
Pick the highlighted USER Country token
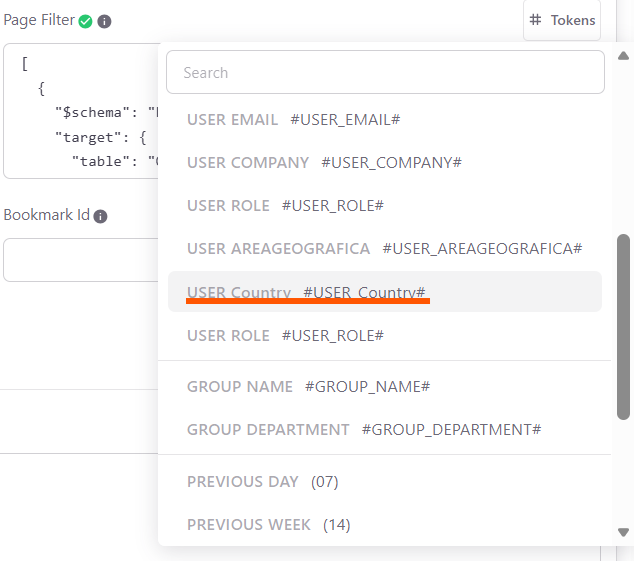coord(306,292)
